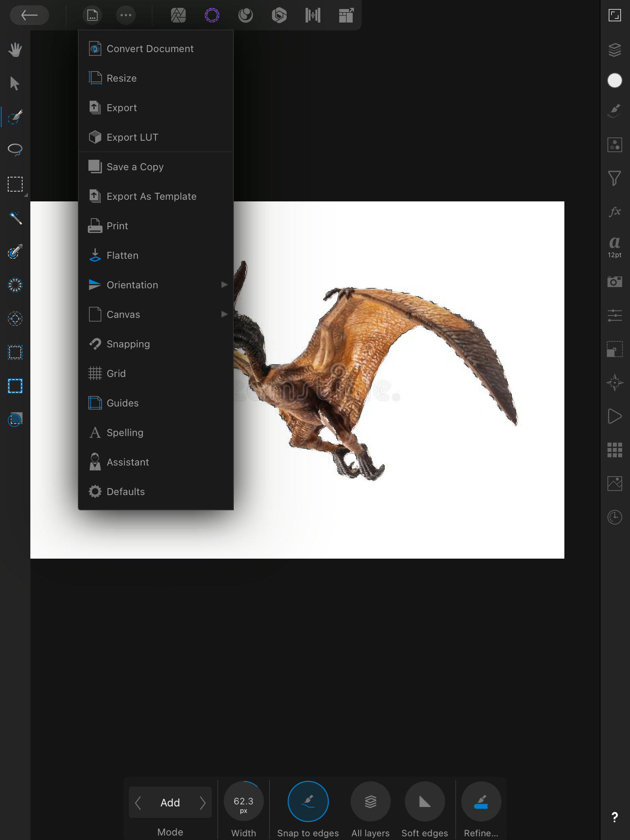Toggle Snap to edges
Screen dimensions: 630x840
tap(308, 801)
